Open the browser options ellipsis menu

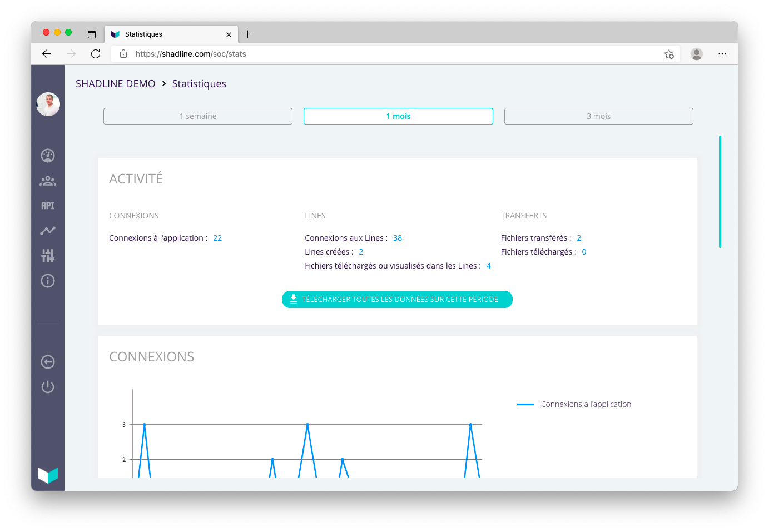722,54
